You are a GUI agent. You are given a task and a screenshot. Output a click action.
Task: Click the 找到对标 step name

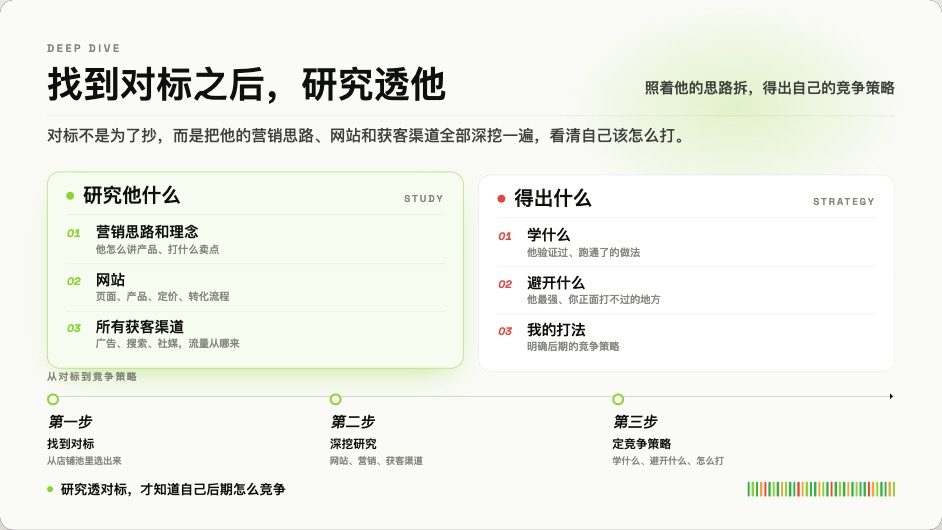click(x=71, y=444)
